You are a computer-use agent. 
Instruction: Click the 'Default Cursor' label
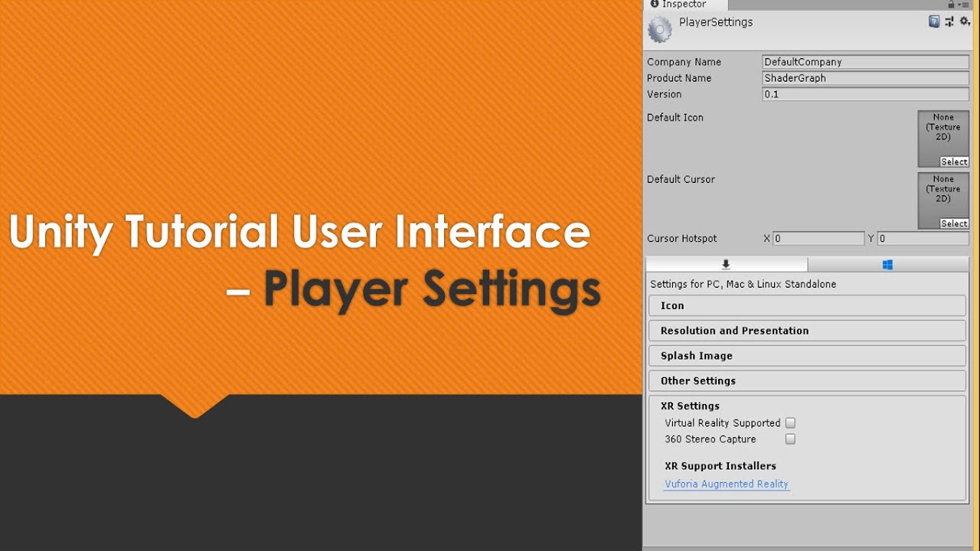(681, 179)
